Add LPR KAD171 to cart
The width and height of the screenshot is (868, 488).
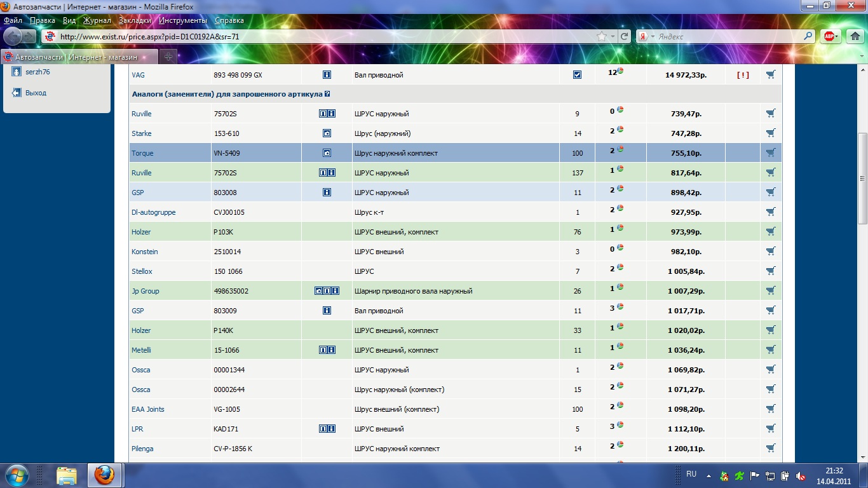point(771,428)
